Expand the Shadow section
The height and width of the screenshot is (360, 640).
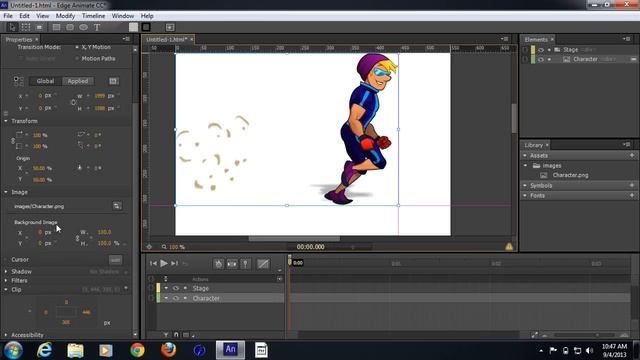pos(6,271)
